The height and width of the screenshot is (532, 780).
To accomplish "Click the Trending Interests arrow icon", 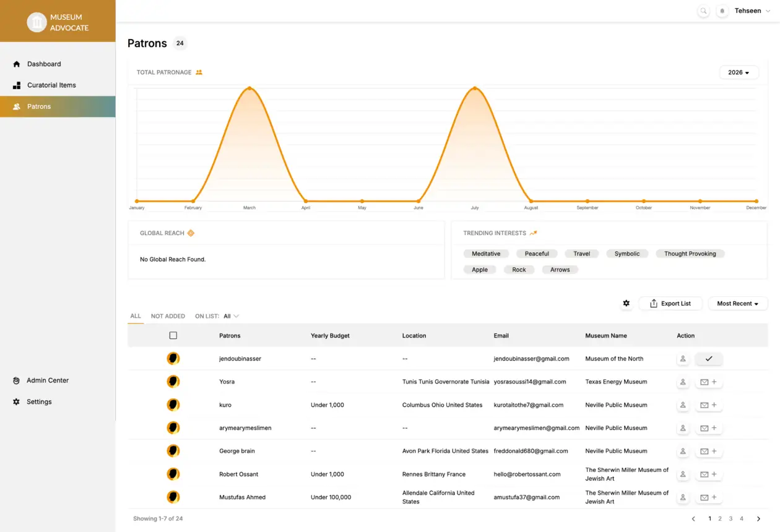I will click(533, 233).
